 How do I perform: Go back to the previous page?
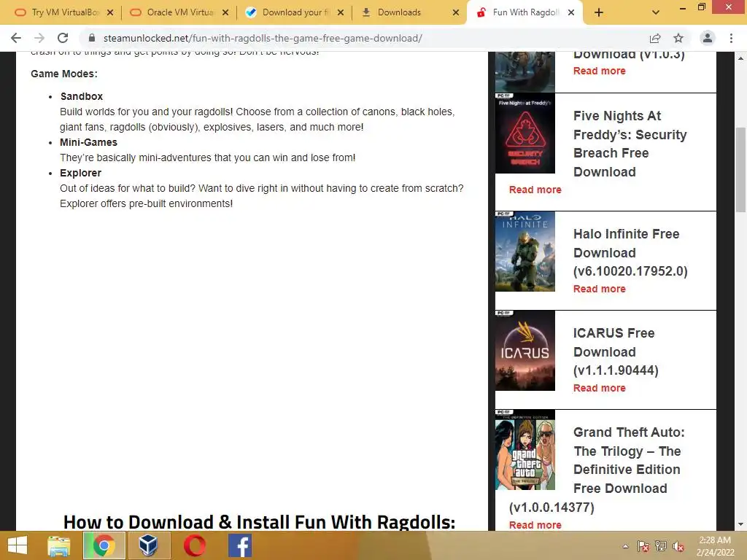[16, 38]
